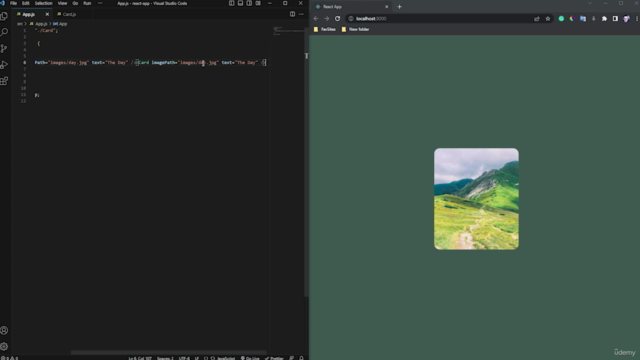Toggle the bottom panel layout icon
640x360 pixels.
point(240,3)
